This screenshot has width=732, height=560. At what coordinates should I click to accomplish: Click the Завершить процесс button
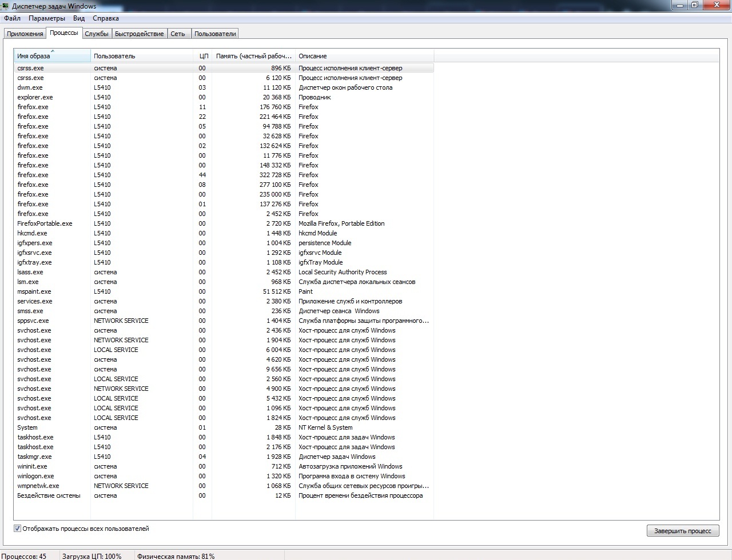(683, 531)
